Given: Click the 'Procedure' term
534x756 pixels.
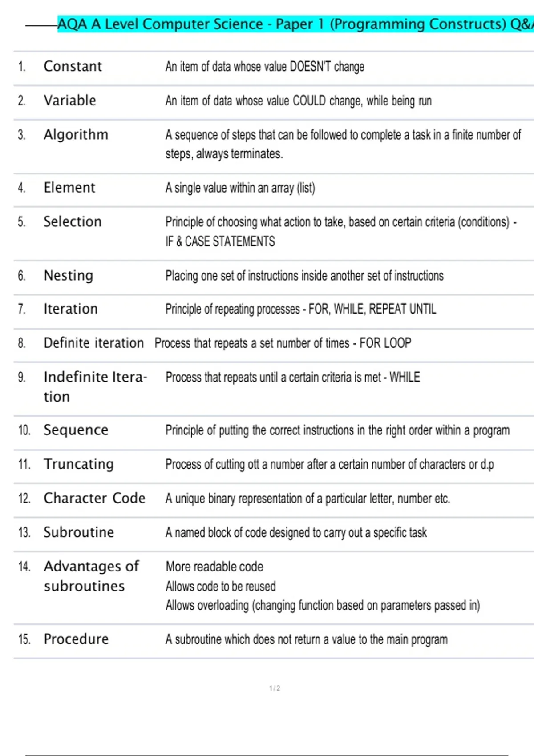Looking at the screenshot, I should coord(76,639).
